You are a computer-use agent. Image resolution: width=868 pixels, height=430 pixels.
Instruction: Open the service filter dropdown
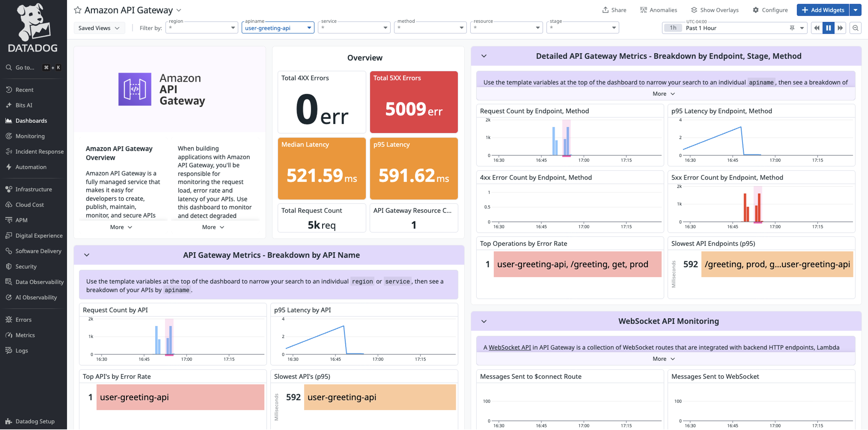(354, 28)
